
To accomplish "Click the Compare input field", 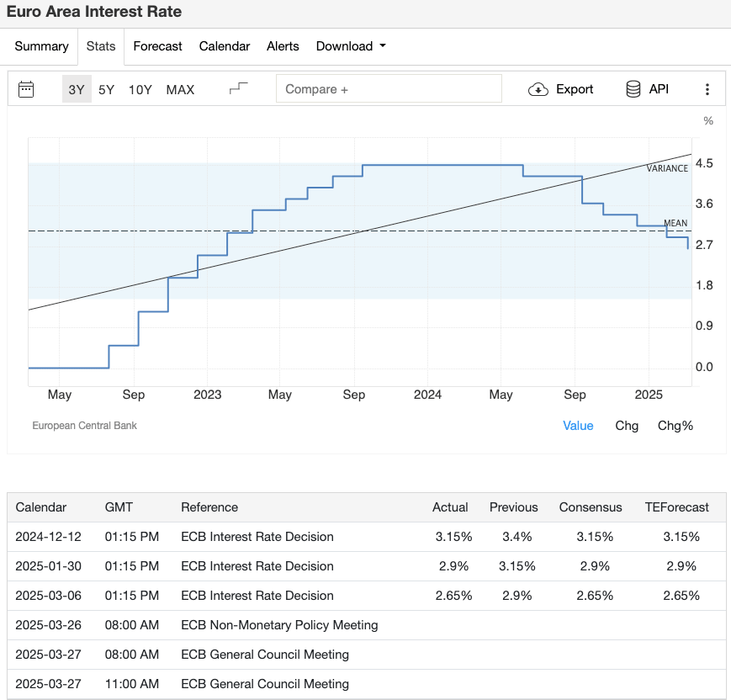I will [389, 89].
